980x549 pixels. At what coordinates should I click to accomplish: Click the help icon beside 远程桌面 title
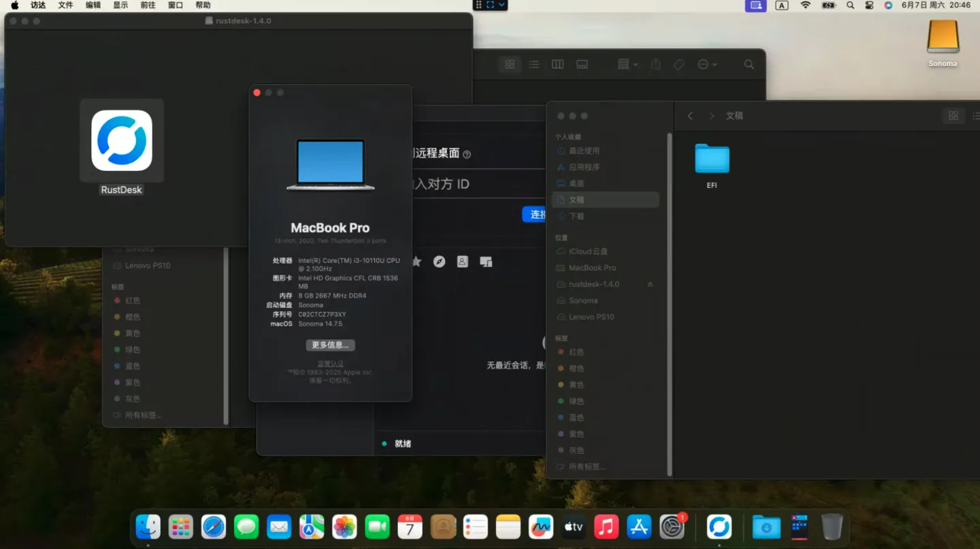pos(467,155)
